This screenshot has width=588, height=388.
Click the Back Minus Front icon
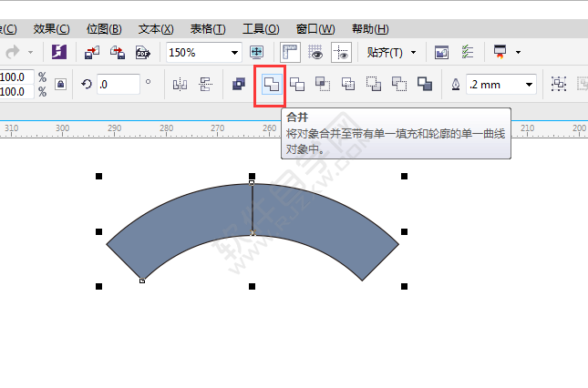(398, 84)
